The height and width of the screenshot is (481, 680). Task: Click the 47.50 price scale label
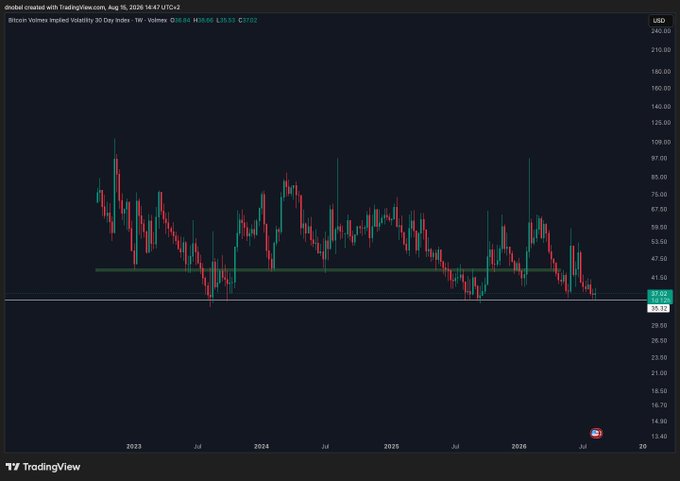(x=660, y=259)
